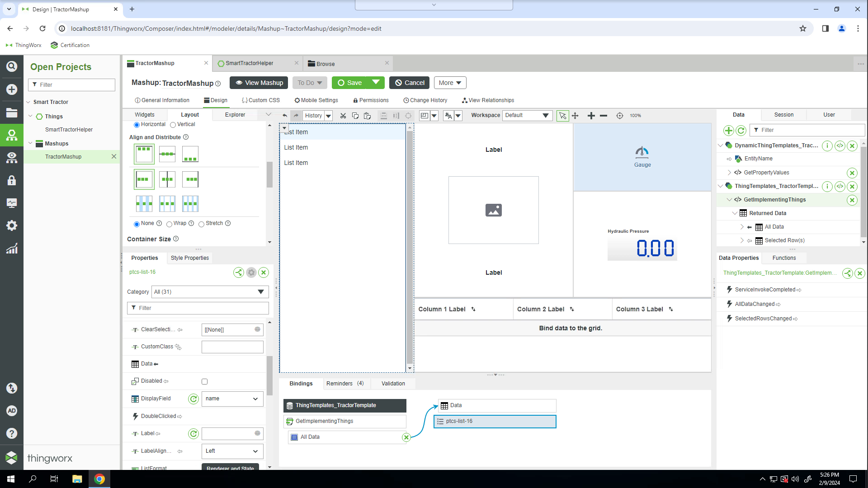The width and height of the screenshot is (868, 488).
Task: Open Security lock icon in sidebar
Action: (12, 180)
